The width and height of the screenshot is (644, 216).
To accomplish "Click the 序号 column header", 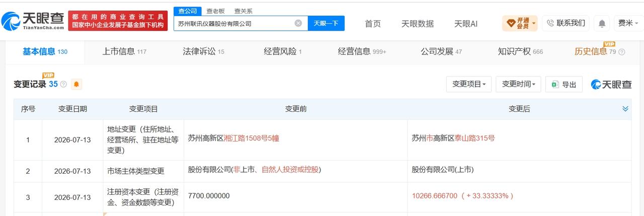I will point(28,109).
